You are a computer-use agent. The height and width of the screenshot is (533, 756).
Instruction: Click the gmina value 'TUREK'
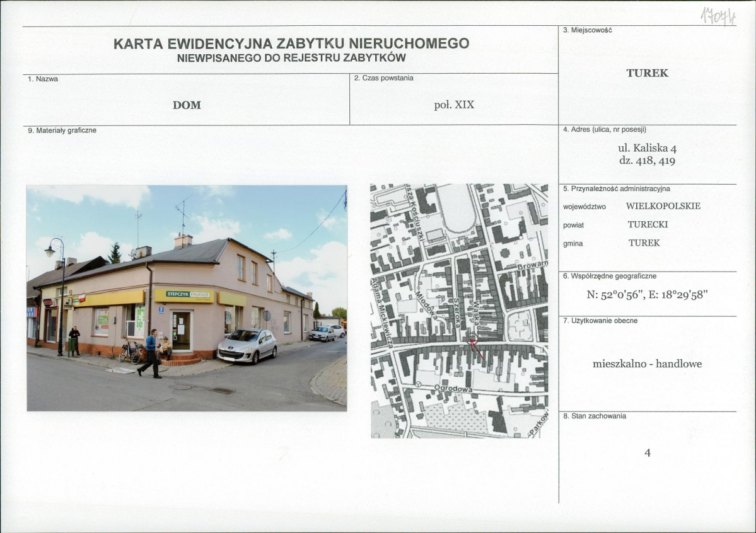[644, 243]
